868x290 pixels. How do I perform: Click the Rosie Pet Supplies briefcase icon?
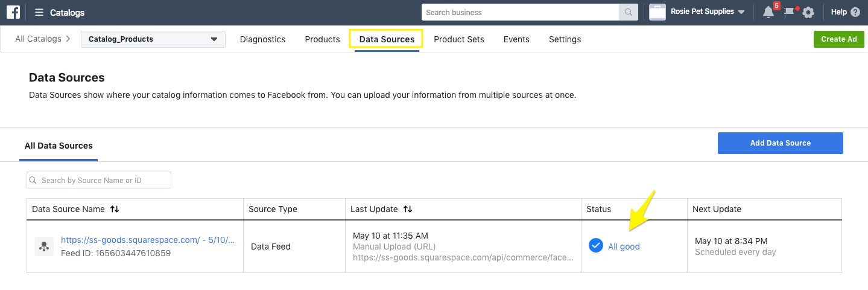657,12
